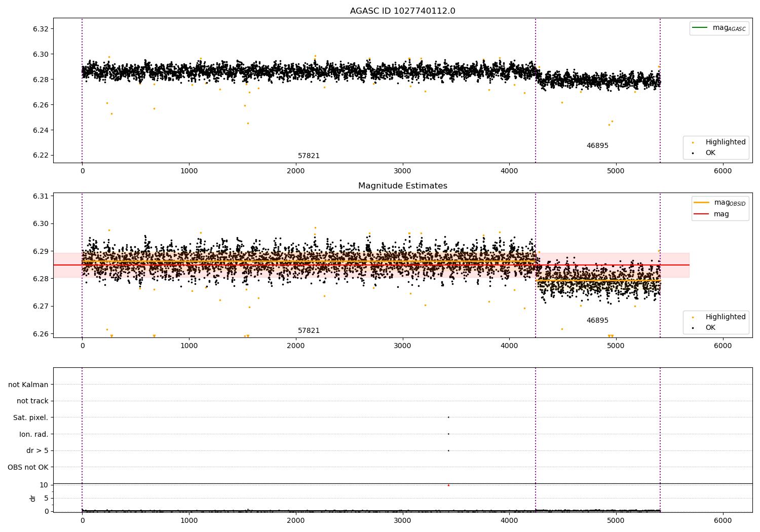The image size is (760, 532).
Task: Click the 6.31 y-axis tick in the middle plot
Action: click(x=41, y=196)
